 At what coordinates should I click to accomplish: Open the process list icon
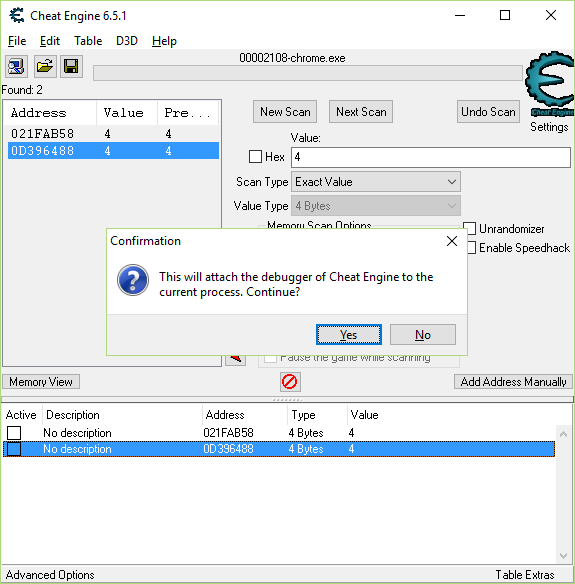[x=16, y=67]
